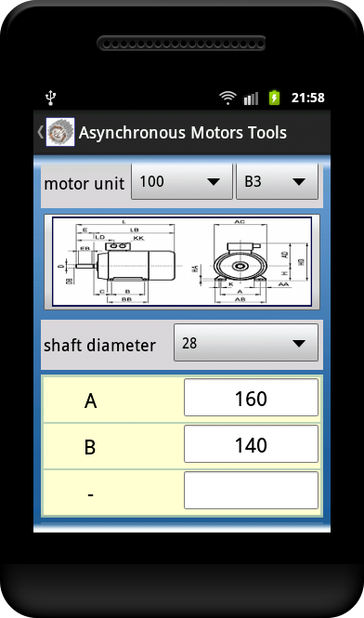
Task: Select the empty value field beside dash
Action: [251, 491]
